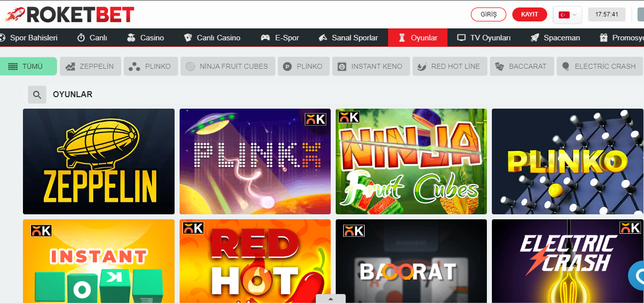Open the yellow Plinko game thumbnail

[568, 161]
